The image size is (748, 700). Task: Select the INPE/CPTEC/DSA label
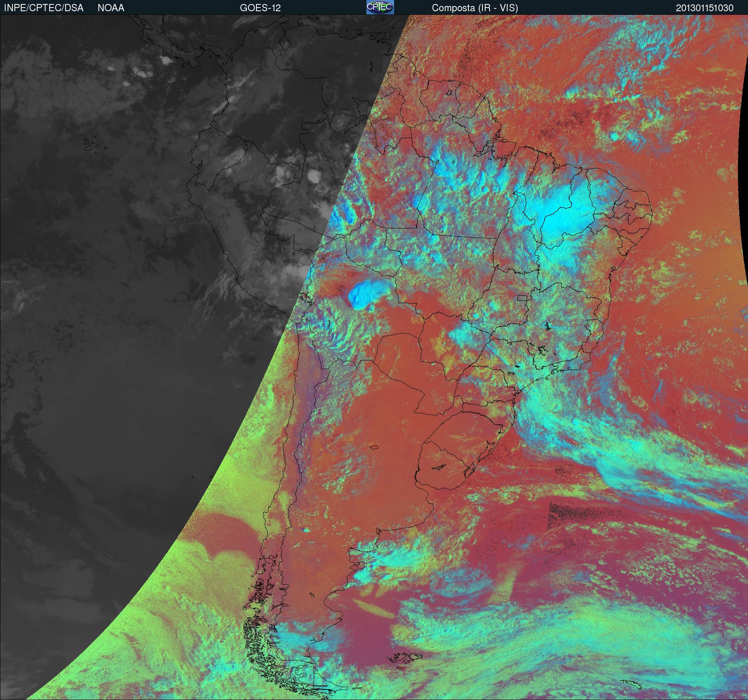coord(44,8)
